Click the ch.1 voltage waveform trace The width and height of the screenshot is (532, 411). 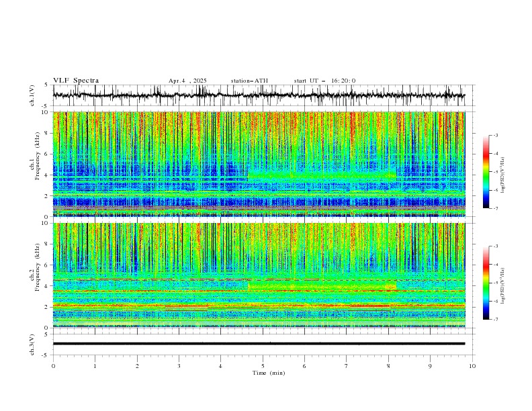coord(259,95)
